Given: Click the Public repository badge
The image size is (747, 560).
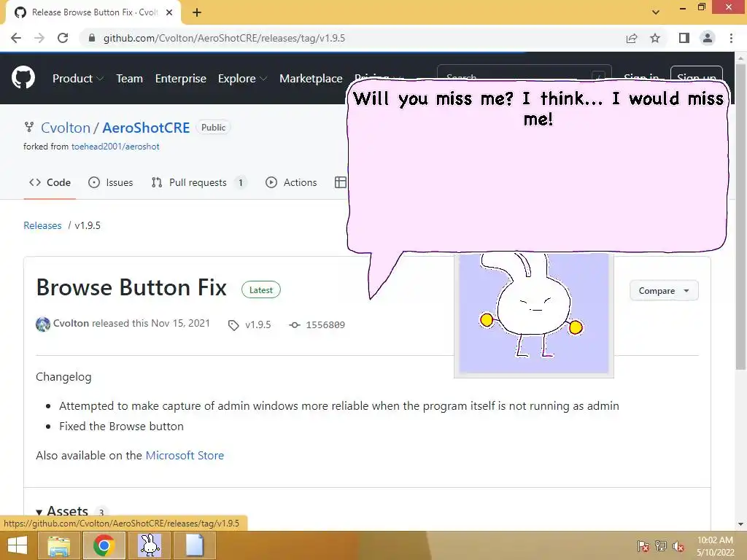Looking at the screenshot, I should point(213,127).
